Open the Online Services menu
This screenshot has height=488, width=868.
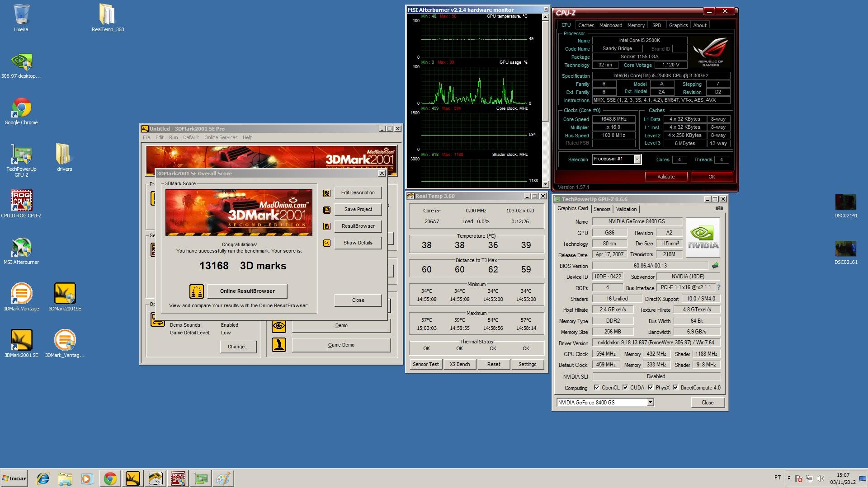tap(221, 137)
